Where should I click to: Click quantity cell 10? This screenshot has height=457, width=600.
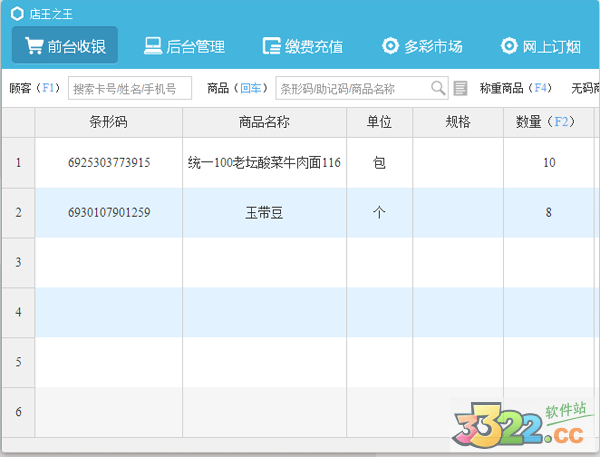(549, 163)
